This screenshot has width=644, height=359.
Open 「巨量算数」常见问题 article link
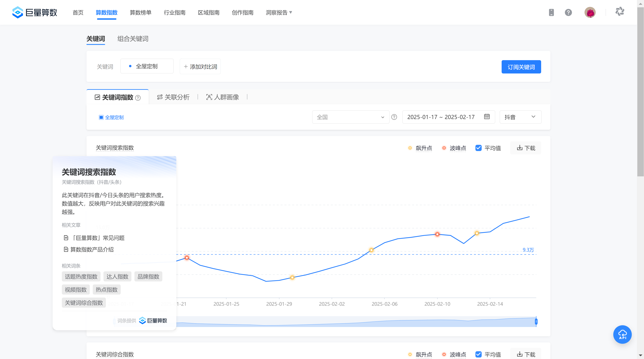[94, 238]
